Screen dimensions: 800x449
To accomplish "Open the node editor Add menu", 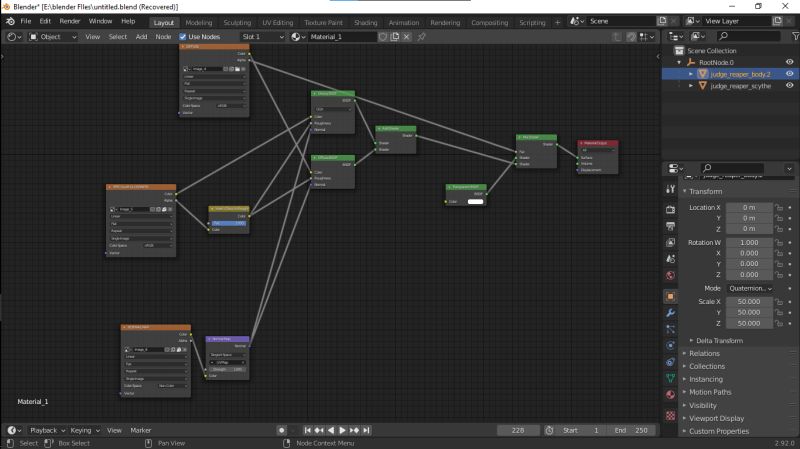I will [x=141, y=37].
